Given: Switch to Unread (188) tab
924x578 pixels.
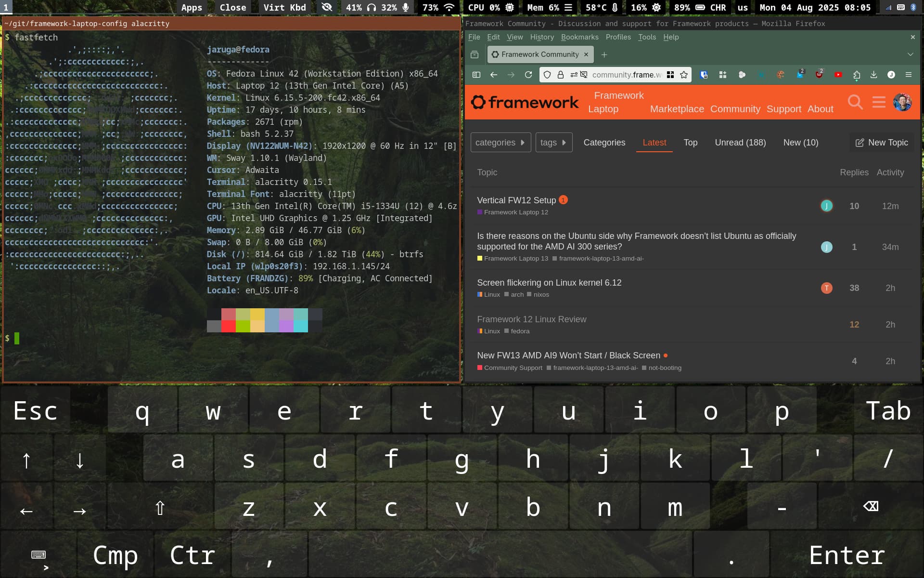Looking at the screenshot, I should (x=740, y=143).
